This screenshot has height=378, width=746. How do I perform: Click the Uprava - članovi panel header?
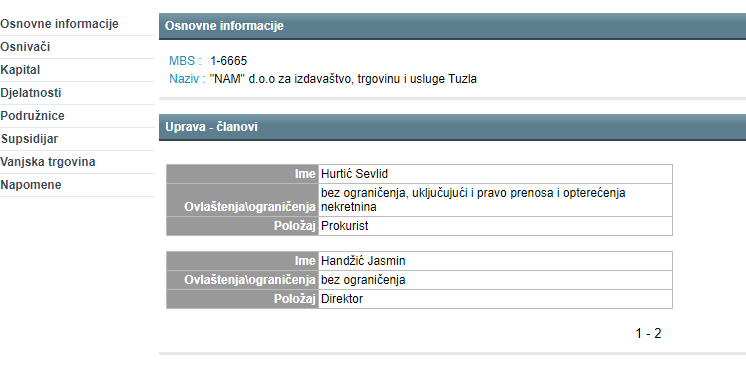pos(452,127)
